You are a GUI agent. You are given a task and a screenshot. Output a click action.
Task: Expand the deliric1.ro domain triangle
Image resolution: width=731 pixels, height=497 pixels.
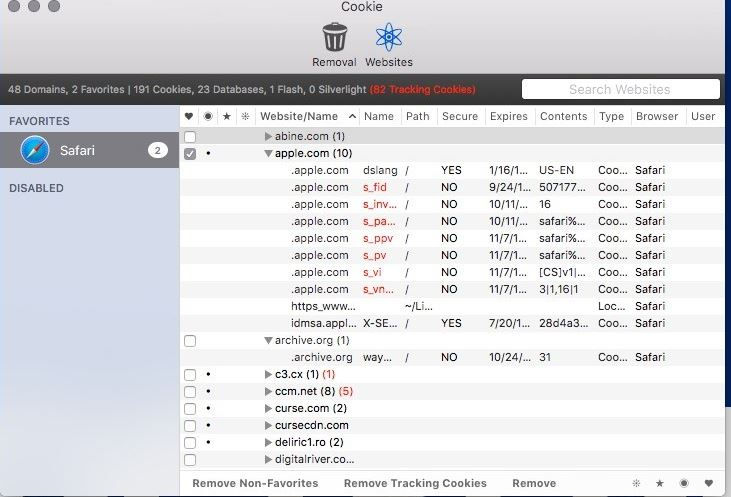coord(268,442)
